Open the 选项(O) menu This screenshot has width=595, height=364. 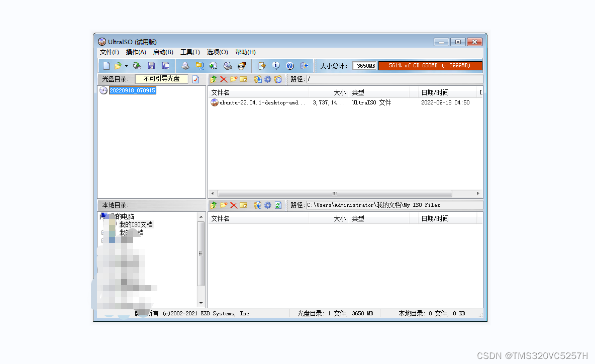218,52
